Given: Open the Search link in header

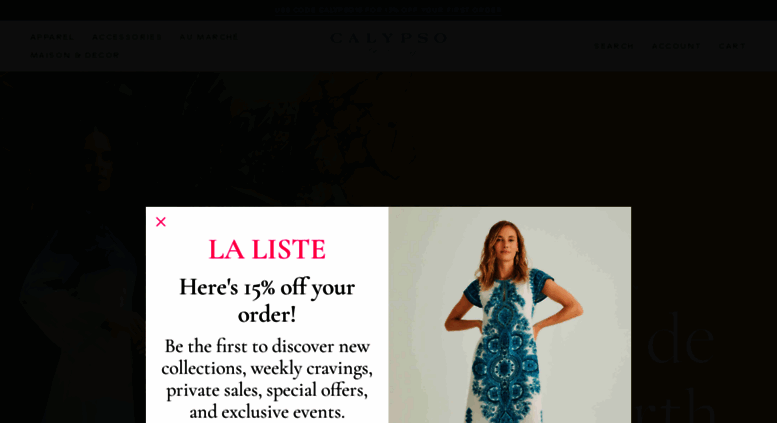Looking at the screenshot, I should [x=614, y=46].
